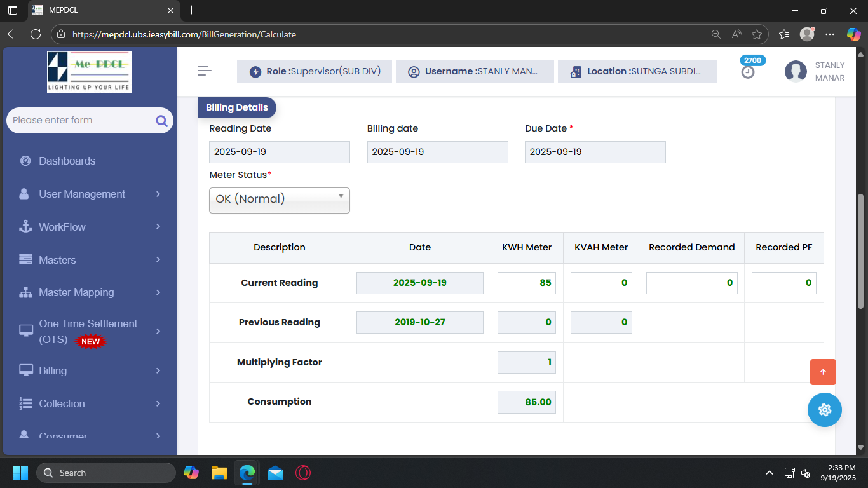Screen dimensions: 868x488
Task: Open the STANLY MANAR profile avatar
Action: point(796,72)
